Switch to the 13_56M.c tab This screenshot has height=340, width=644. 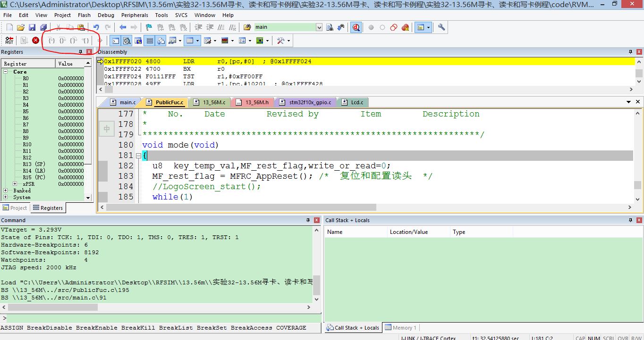click(211, 102)
